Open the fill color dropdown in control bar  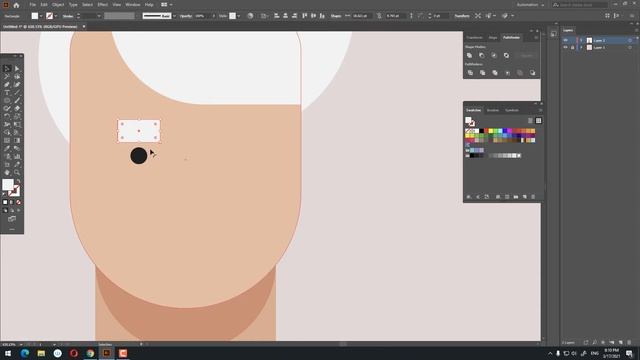[41, 16]
